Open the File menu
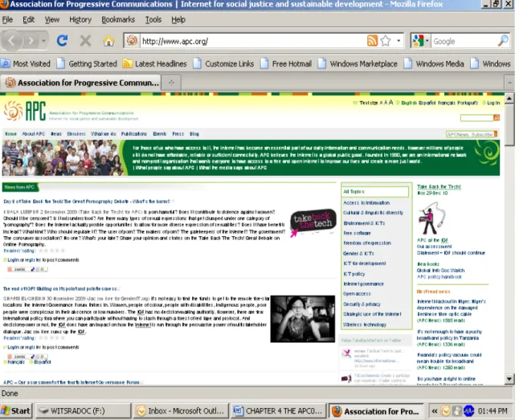This screenshot has height=420, width=519. pyautogui.click(x=7, y=20)
